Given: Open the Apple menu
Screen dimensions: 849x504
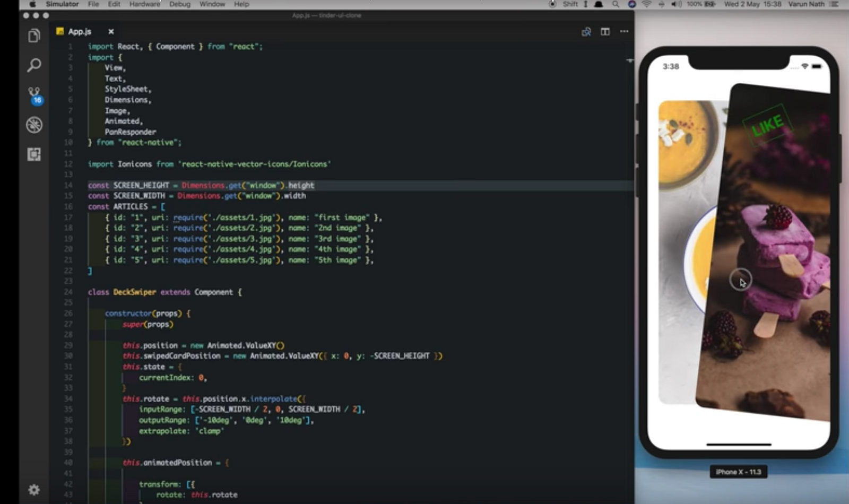Looking at the screenshot, I should [32, 4].
